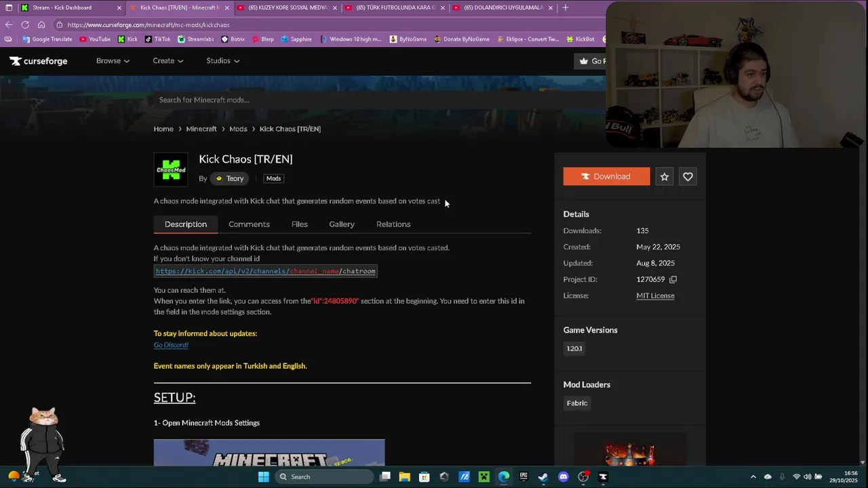Switch to the Description tab
The width and height of the screenshot is (868, 488).
(x=186, y=224)
